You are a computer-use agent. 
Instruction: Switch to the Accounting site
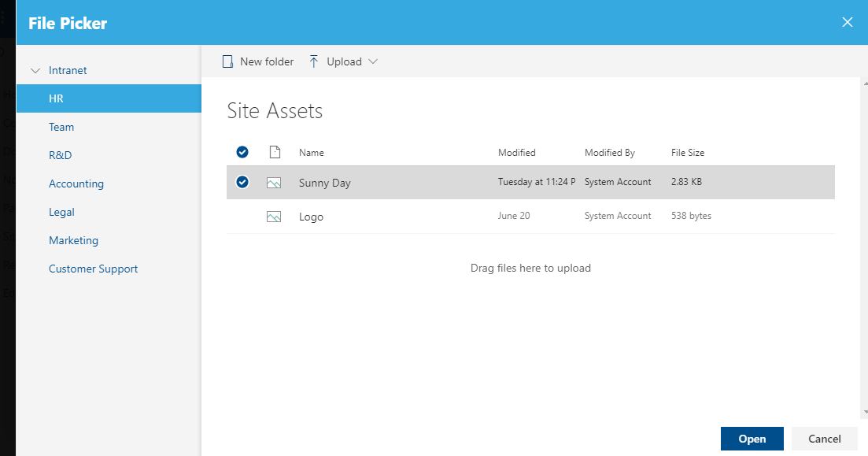(76, 184)
